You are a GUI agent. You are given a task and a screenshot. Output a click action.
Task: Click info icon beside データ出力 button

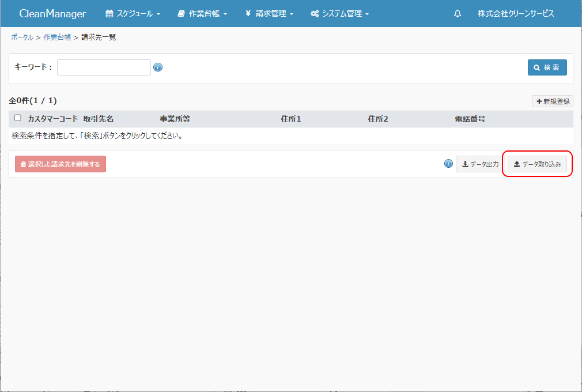click(x=448, y=164)
